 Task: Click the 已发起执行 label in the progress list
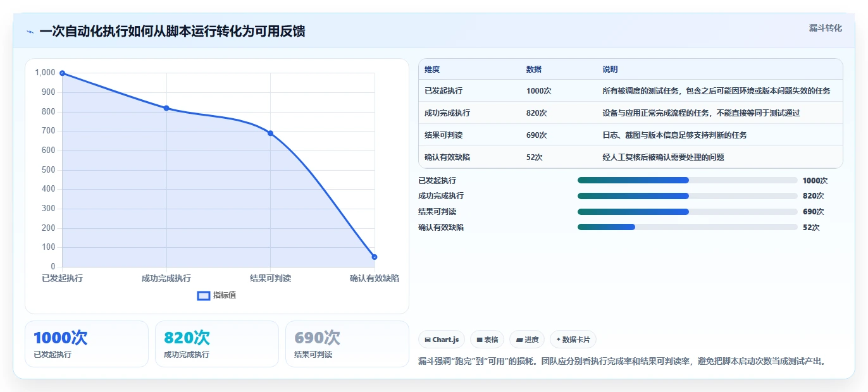click(x=437, y=181)
